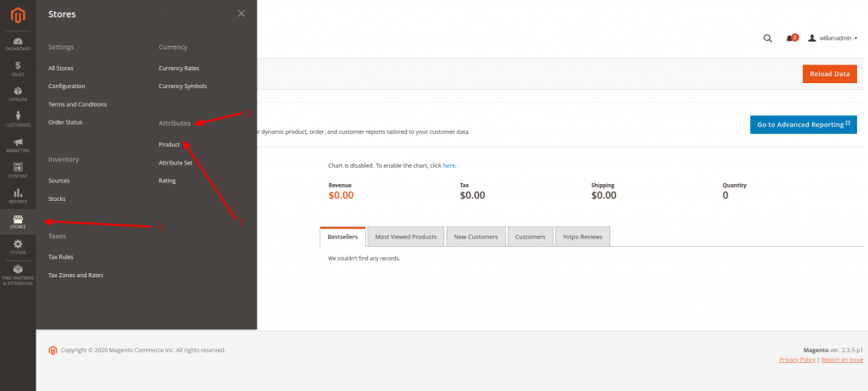Screen dimensions: 868x391
Task: Open the Configuration settings menu item
Action: 66,86
